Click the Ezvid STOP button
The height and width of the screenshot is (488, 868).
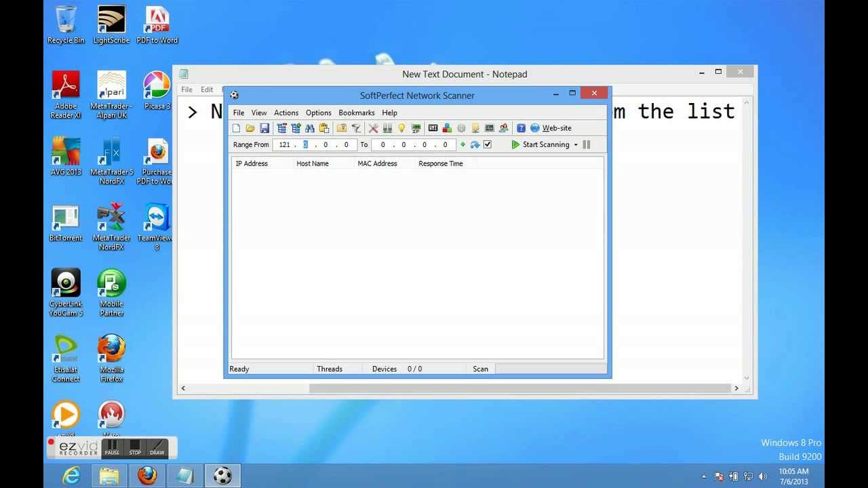135,448
